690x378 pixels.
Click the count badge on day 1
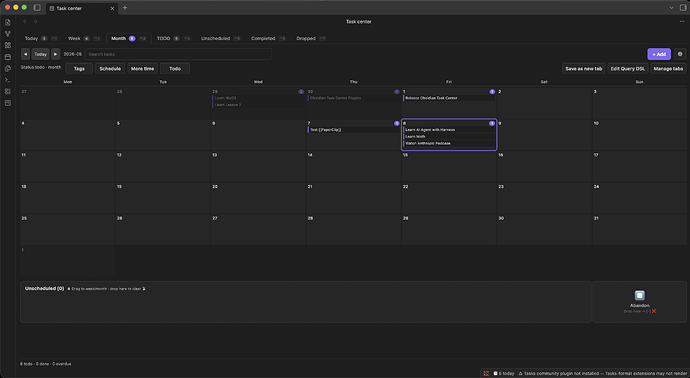492,92
